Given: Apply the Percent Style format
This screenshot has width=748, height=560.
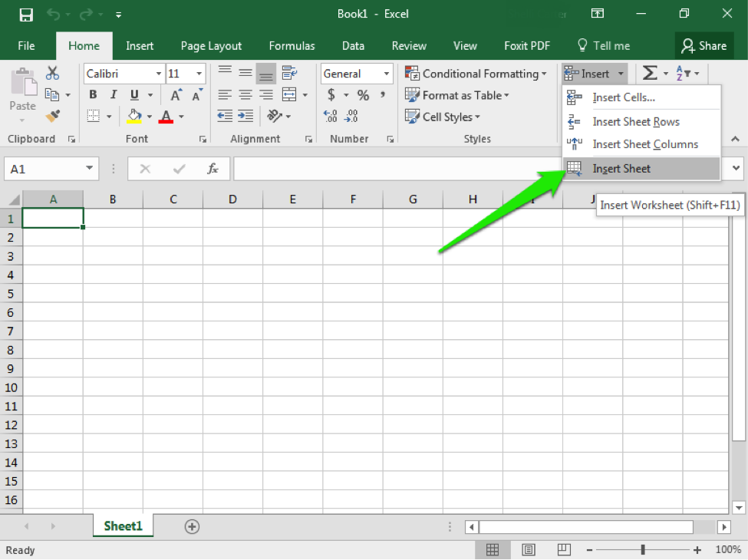Looking at the screenshot, I should click(362, 95).
